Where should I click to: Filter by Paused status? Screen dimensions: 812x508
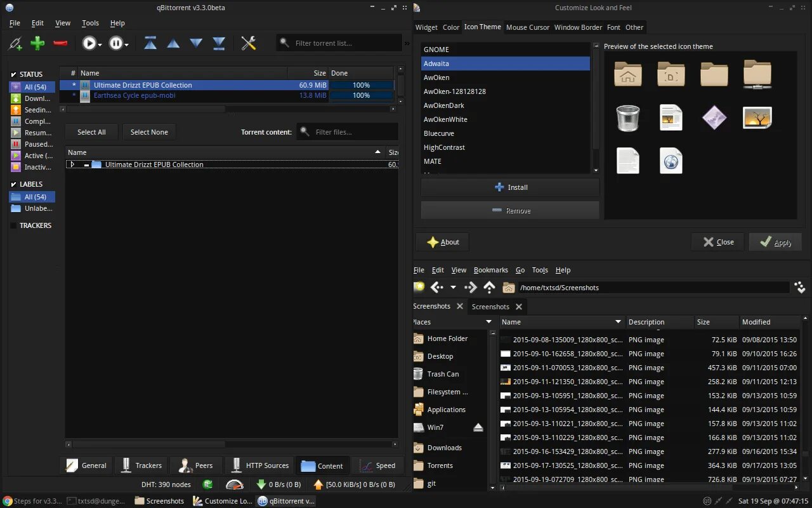pyautogui.click(x=32, y=144)
